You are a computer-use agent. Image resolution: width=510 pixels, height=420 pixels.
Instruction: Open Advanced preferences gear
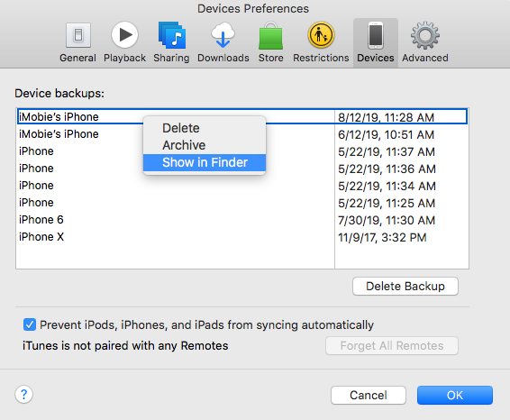(425, 42)
